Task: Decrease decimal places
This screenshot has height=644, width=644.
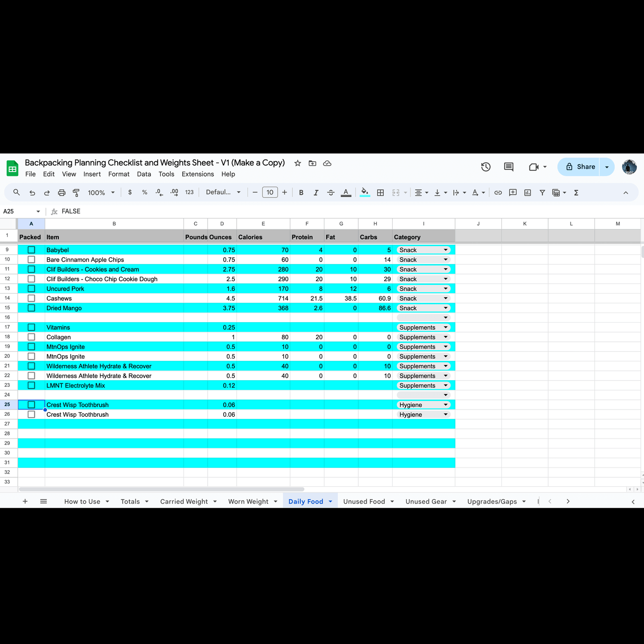Action: pyautogui.click(x=159, y=193)
